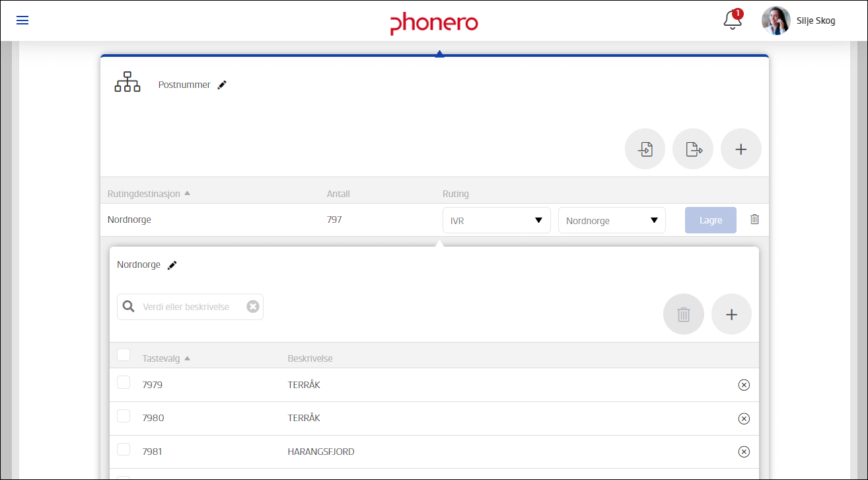Sort by Rutingdestinasjon column
The height and width of the screenshot is (480, 868).
[149, 194]
